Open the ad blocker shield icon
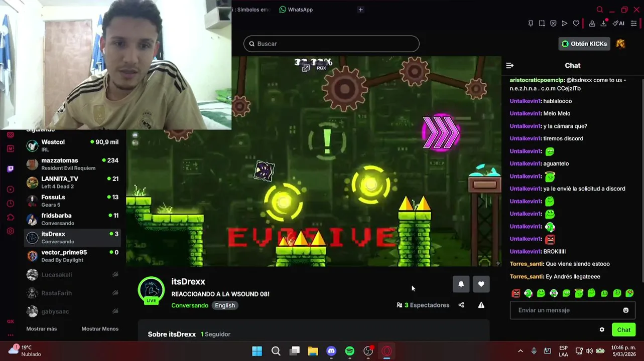Screen dimensions: 644x361 553,23
